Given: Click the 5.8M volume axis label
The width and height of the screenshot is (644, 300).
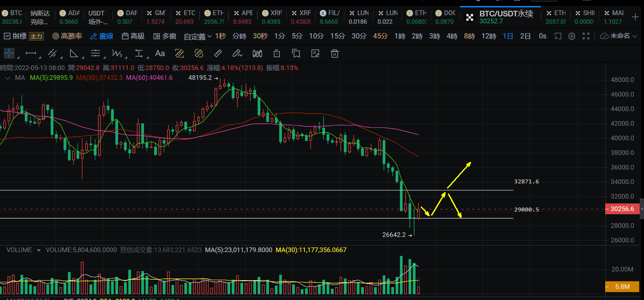Looking at the screenshot, I should tap(622, 286).
